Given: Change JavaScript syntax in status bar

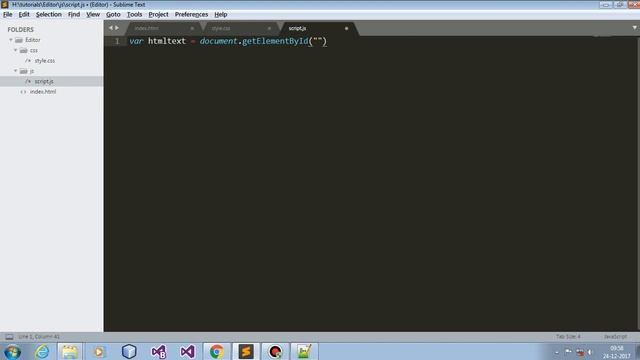Looking at the screenshot, I should tap(615, 337).
